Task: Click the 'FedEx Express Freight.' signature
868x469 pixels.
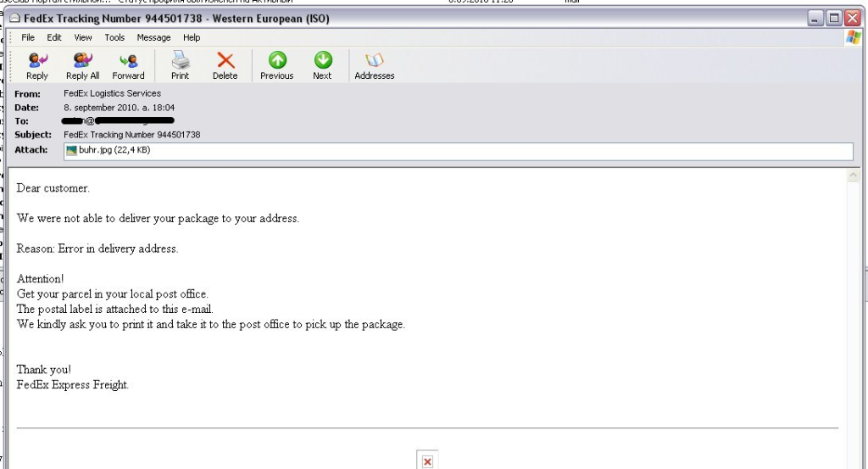Action: pyautogui.click(x=73, y=385)
